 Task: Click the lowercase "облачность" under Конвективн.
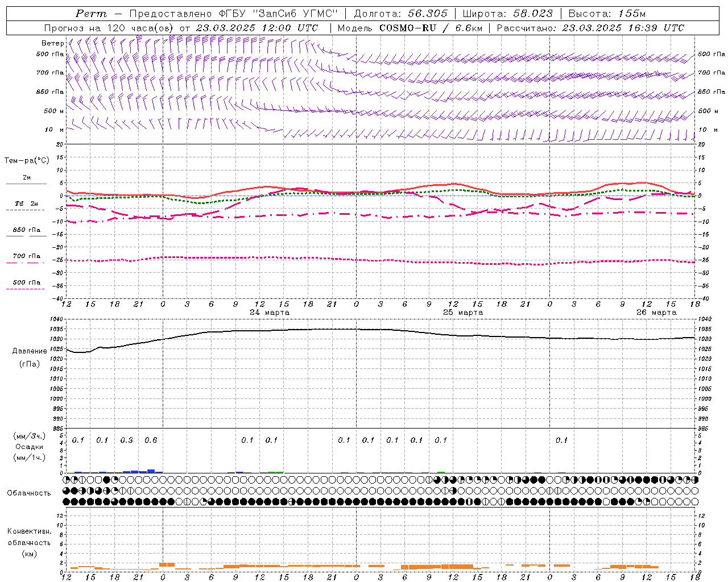pyautogui.click(x=29, y=543)
